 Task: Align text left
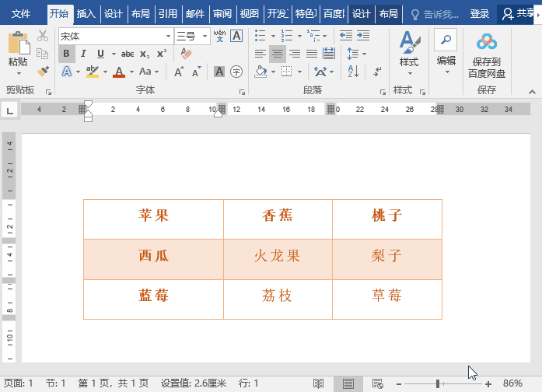(x=261, y=54)
